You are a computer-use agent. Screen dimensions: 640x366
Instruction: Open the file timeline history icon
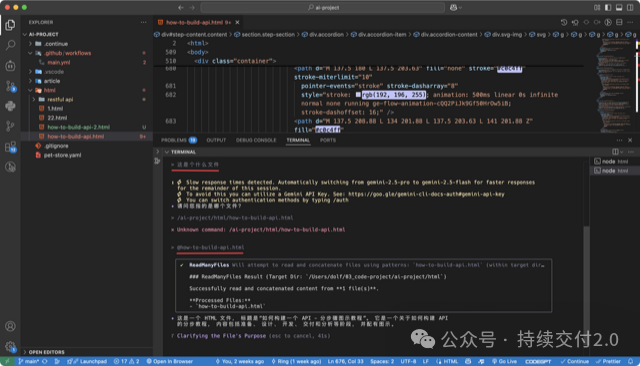point(564,22)
